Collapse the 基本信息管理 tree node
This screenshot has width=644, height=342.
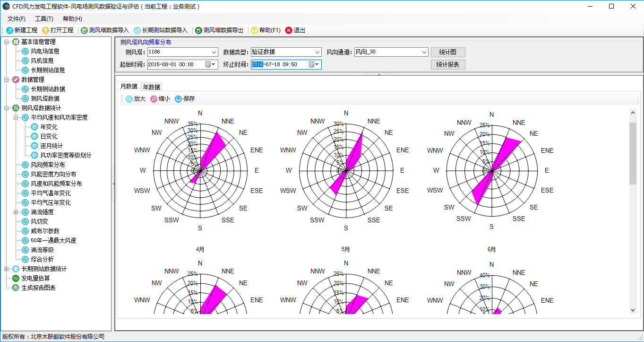pos(7,42)
